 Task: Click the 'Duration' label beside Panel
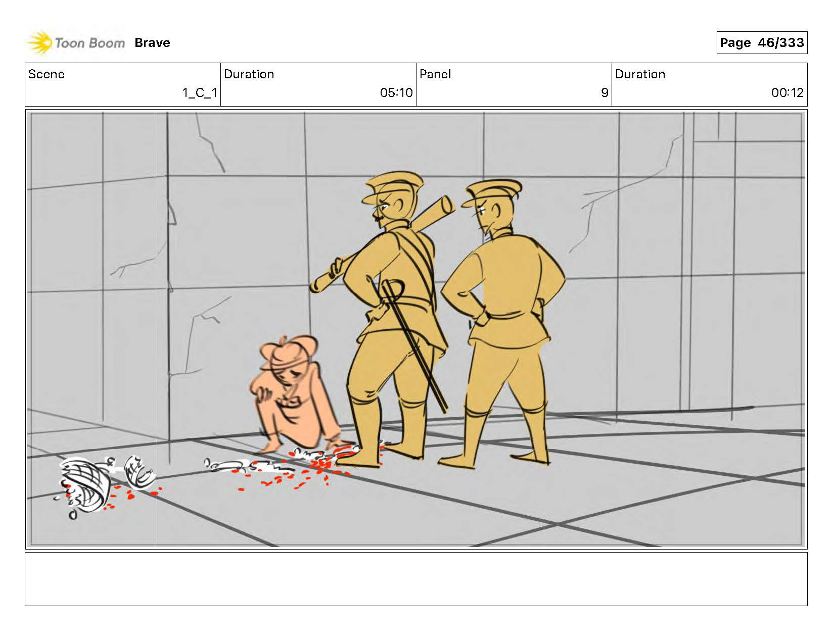(640, 74)
